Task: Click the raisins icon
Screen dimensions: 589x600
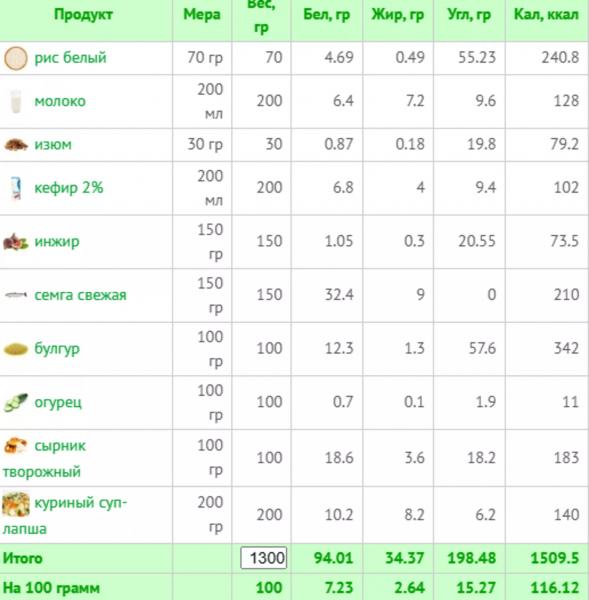Action: pos(16,145)
